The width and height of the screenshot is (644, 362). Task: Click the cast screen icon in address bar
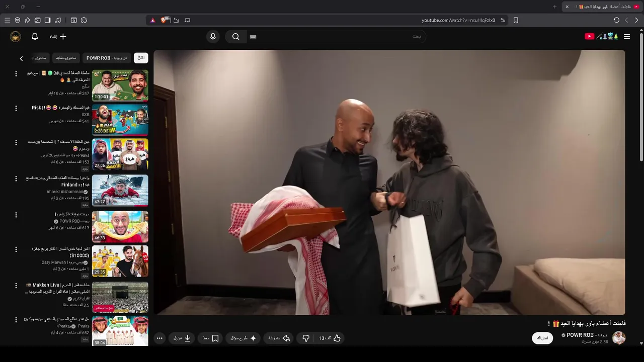tap(188, 20)
